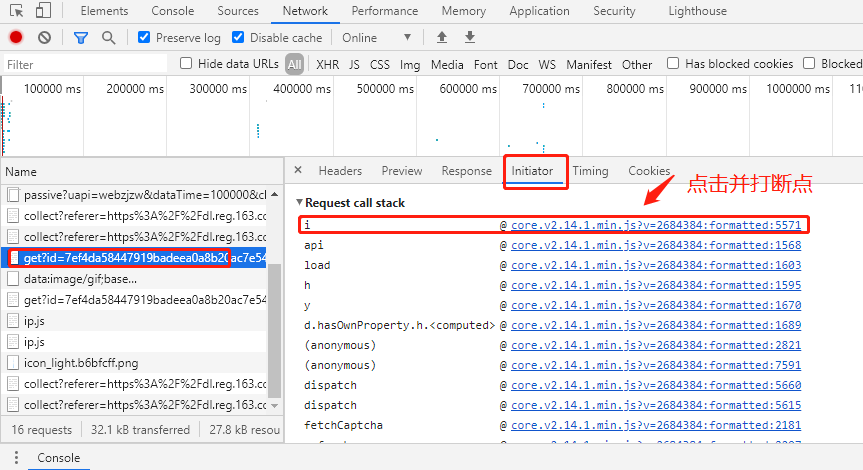863x470 pixels.
Task: Show the request Cookies tab
Action: [649, 171]
